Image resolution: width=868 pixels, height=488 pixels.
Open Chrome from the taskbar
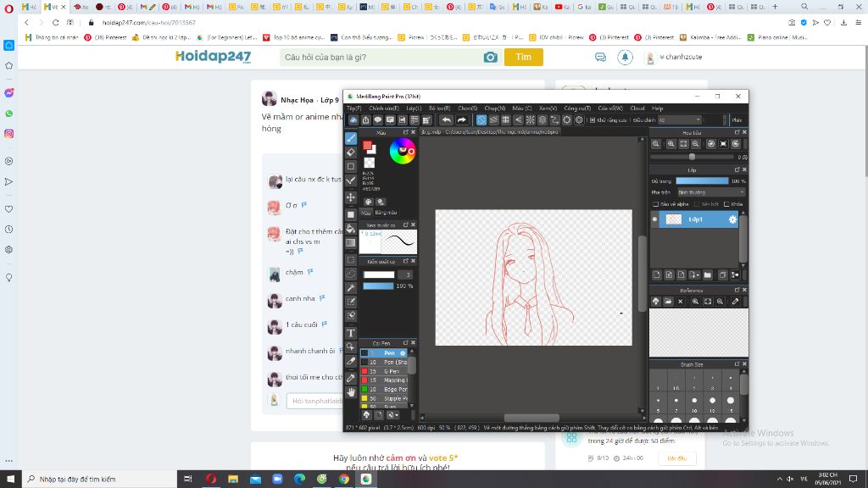click(x=344, y=480)
